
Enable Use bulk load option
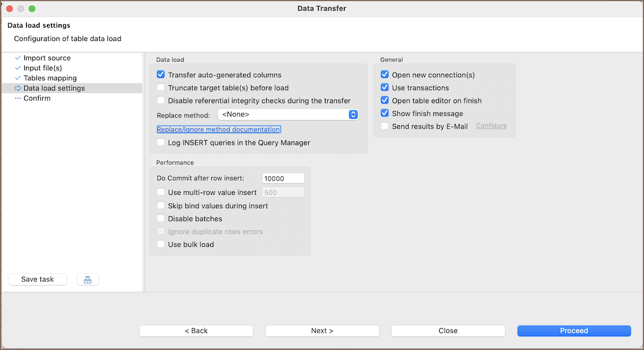click(161, 244)
